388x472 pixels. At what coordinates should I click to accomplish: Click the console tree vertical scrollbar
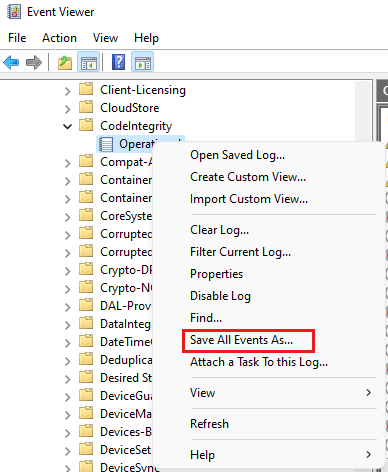(x=363, y=111)
